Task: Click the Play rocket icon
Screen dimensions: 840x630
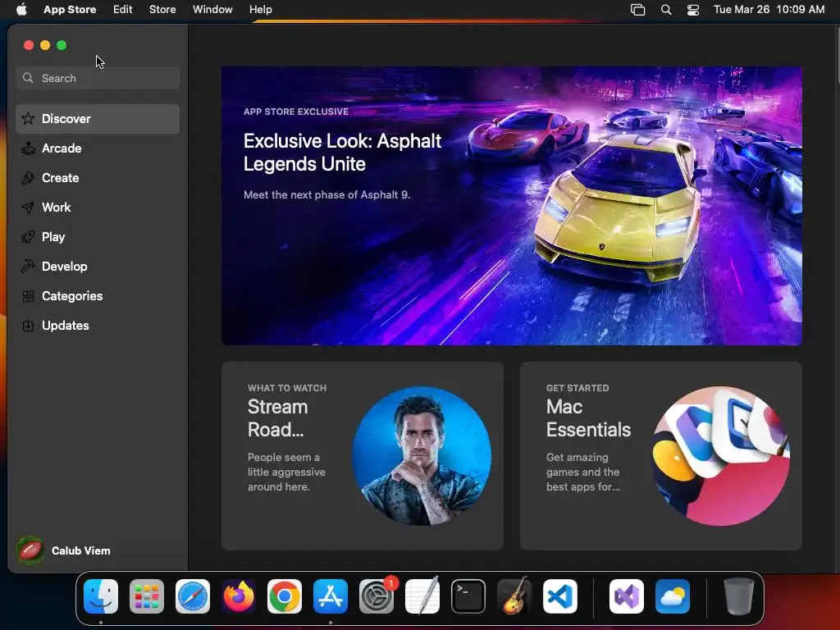Action: (28, 237)
